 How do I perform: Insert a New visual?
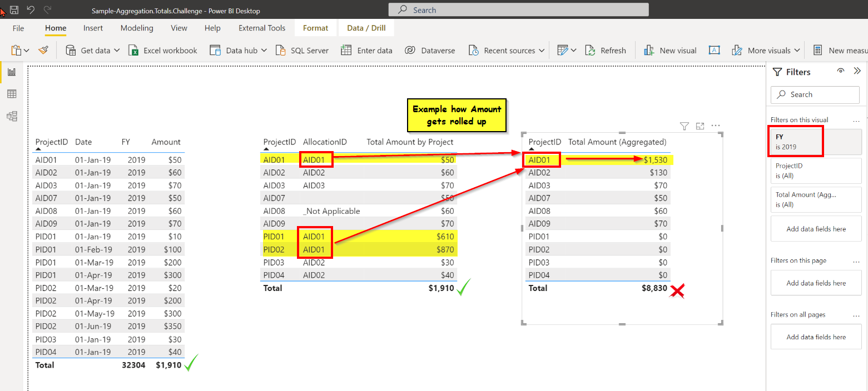click(670, 51)
